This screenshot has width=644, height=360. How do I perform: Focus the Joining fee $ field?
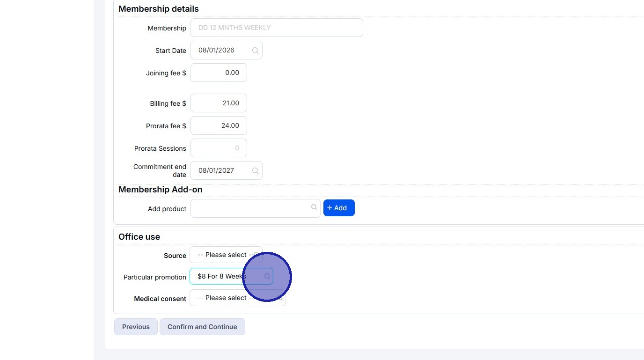coord(219,73)
